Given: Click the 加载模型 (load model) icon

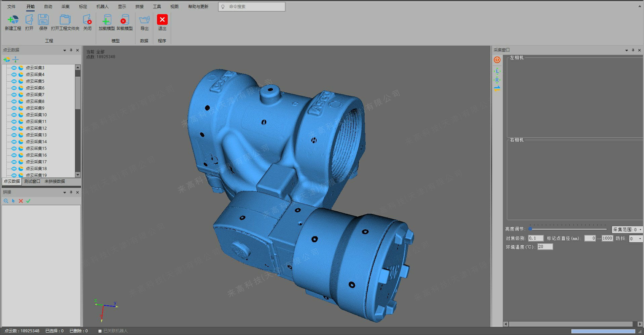Looking at the screenshot, I should [x=107, y=20].
